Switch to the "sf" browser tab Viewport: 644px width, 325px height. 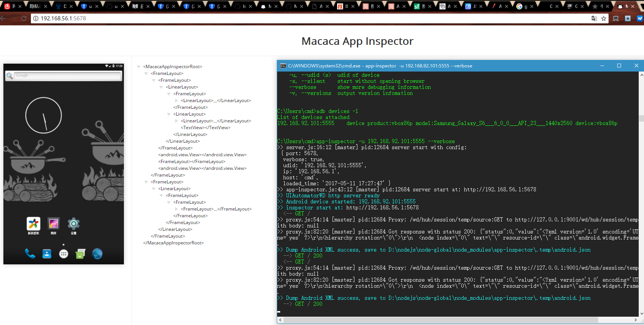(420, 6)
